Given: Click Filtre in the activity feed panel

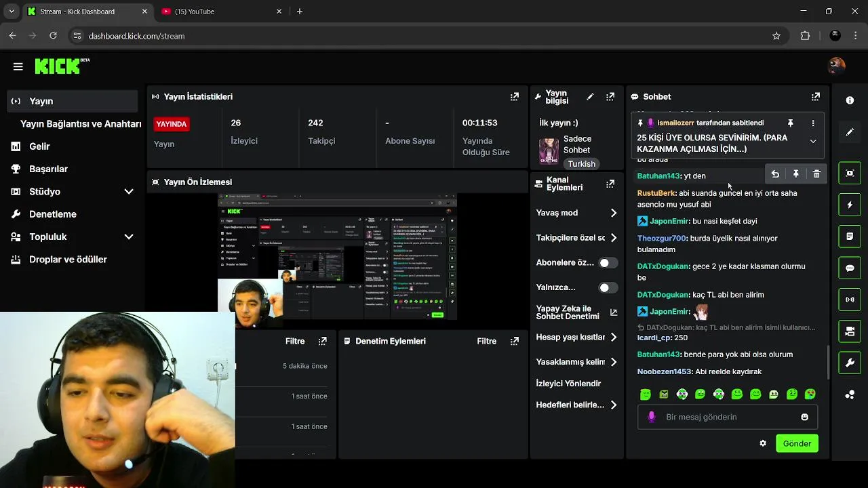Looking at the screenshot, I should pyautogui.click(x=295, y=341).
